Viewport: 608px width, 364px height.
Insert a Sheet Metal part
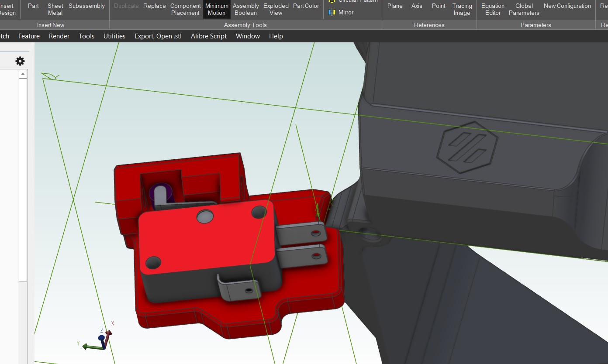click(x=55, y=9)
